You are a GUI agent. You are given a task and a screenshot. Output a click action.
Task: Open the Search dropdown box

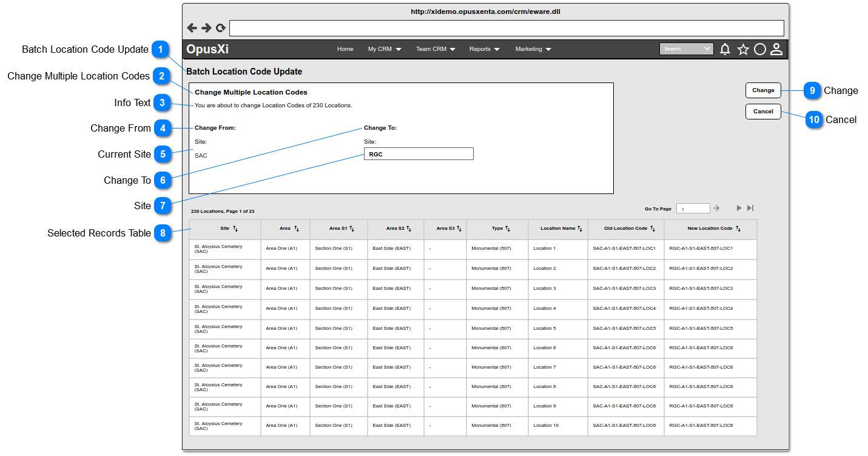tap(687, 49)
